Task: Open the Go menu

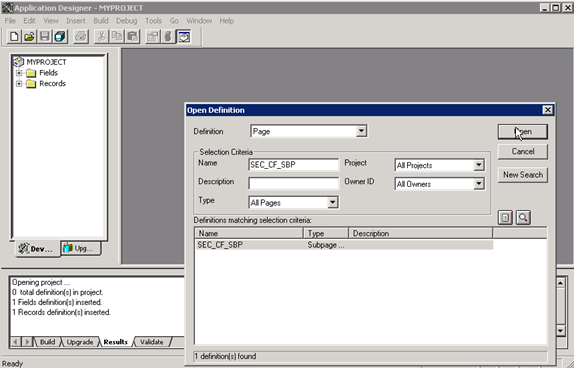Action: [x=174, y=21]
